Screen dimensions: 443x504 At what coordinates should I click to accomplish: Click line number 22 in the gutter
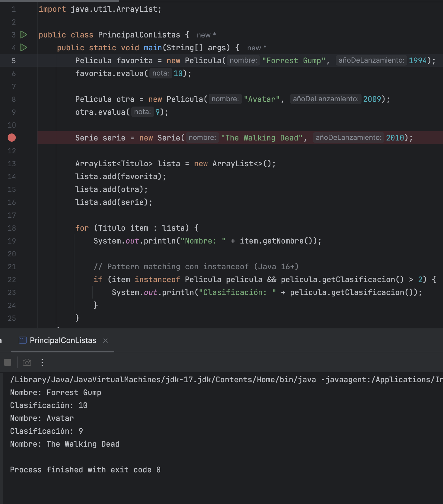click(x=12, y=280)
